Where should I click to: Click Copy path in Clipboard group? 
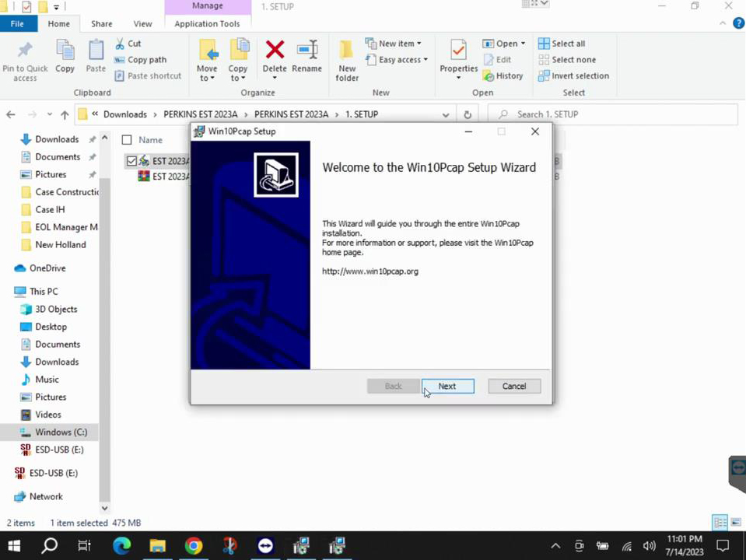141,60
